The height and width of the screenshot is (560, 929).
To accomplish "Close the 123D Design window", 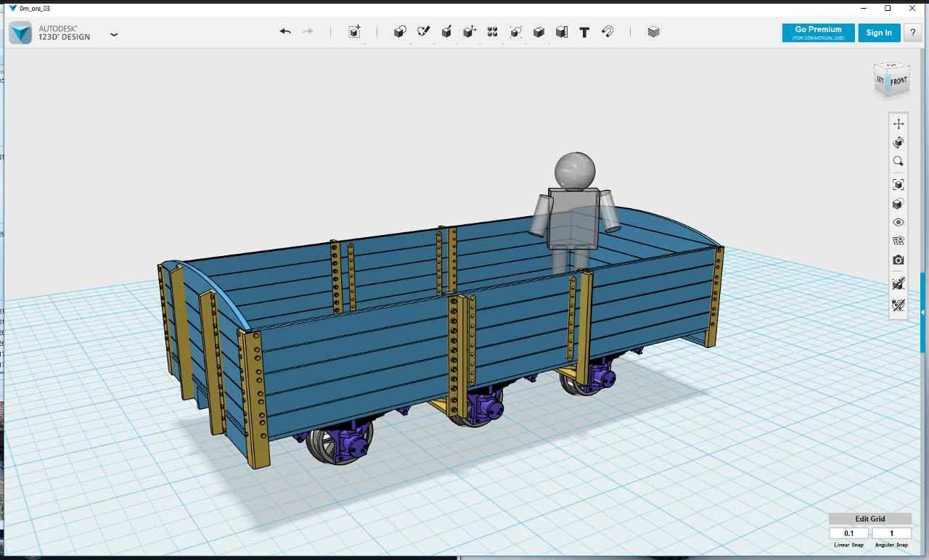I will [912, 8].
